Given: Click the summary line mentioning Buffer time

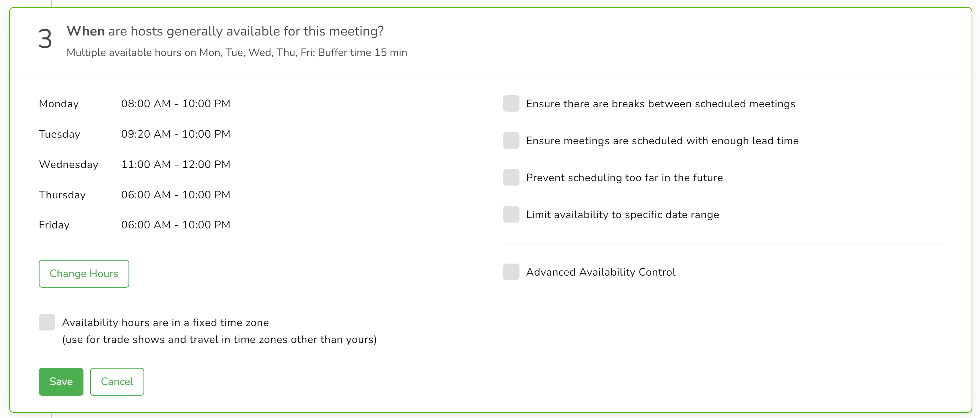Looking at the screenshot, I should [236, 52].
